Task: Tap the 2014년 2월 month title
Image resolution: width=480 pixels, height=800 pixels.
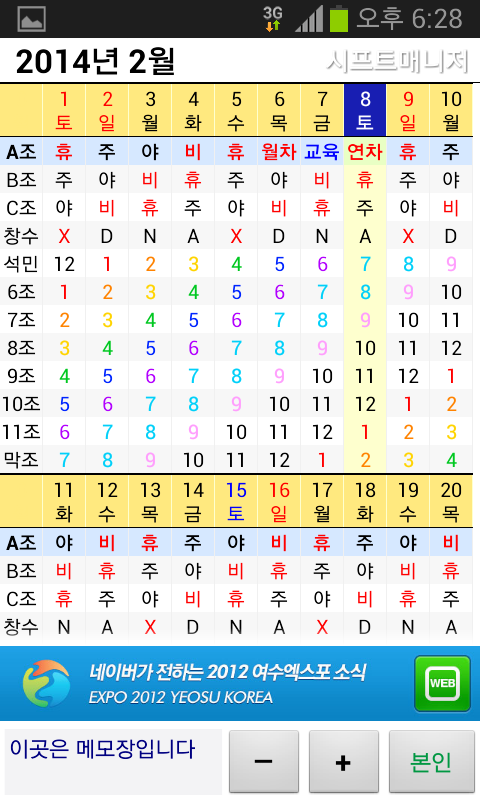Action: click(95, 61)
